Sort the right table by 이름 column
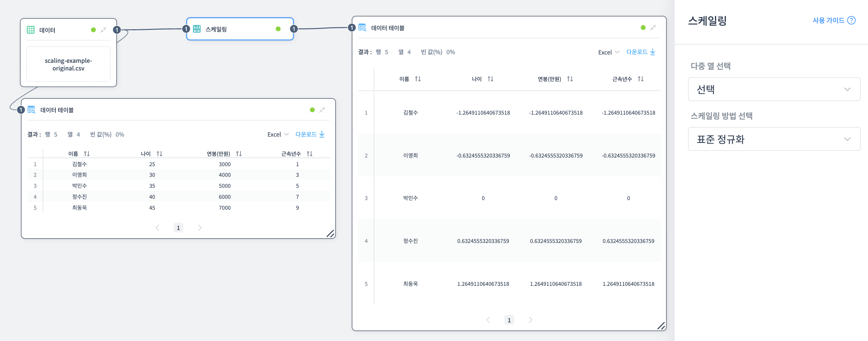The height and width of the screenshot is (341, 868). coord(418,79)
